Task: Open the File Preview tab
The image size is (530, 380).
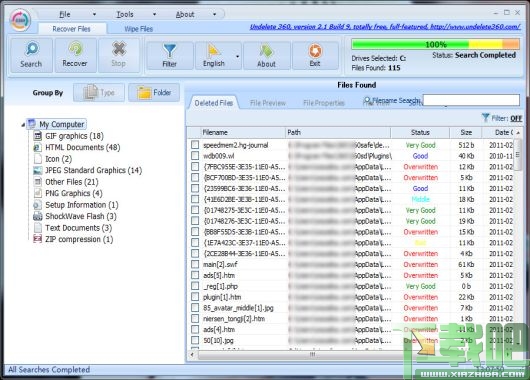Action: (x=268, y=103)
